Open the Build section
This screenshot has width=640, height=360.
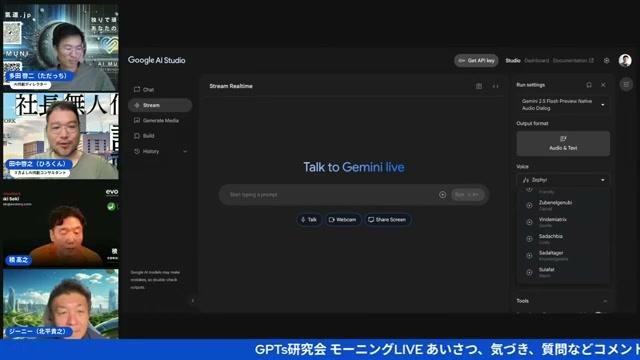160,136
